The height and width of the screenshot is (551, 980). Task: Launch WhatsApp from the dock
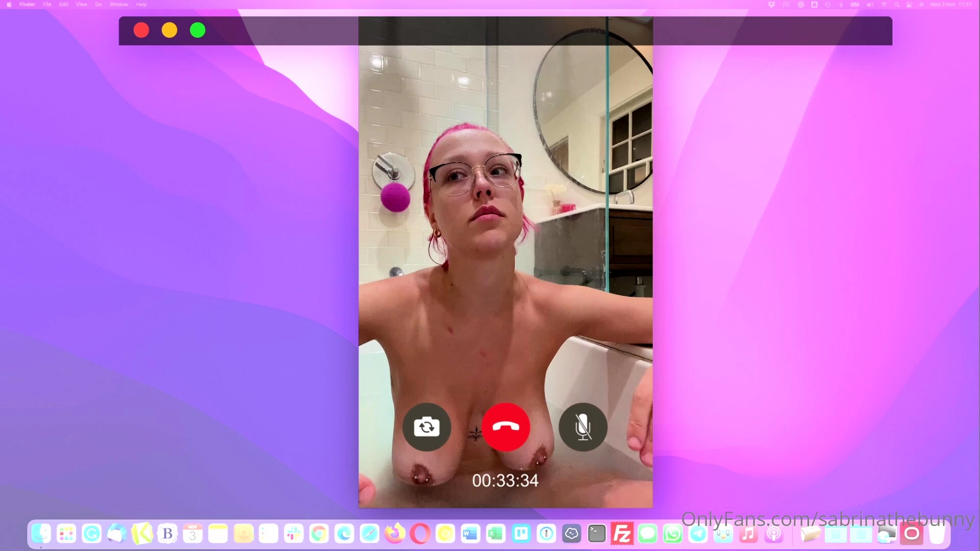click(673, 534)
